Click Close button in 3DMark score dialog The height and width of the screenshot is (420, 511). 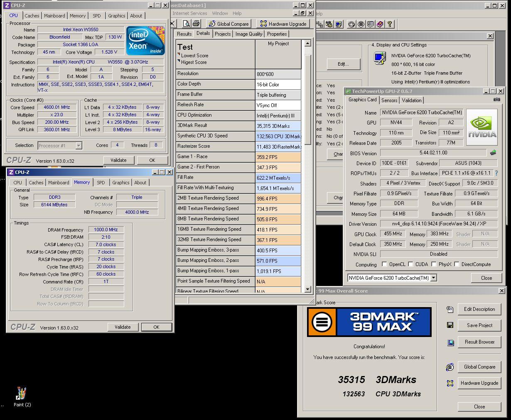(x=479, y=407)
